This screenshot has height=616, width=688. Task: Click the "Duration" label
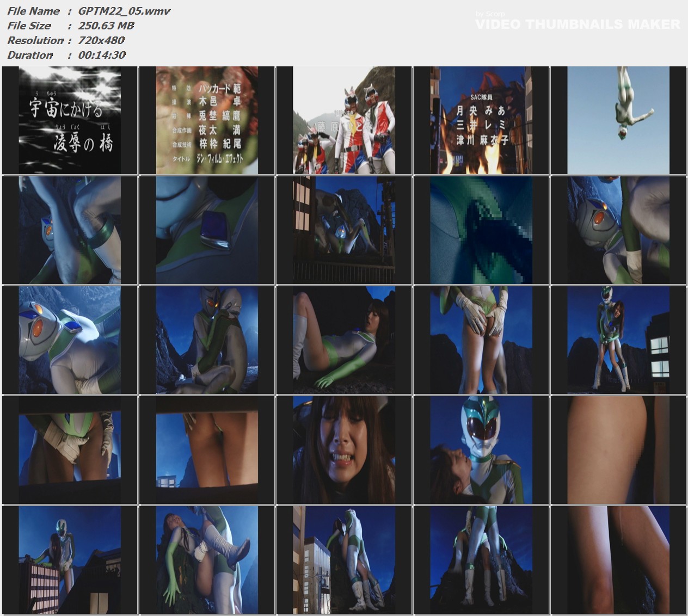pyautogui.click(x=30, y=55)
